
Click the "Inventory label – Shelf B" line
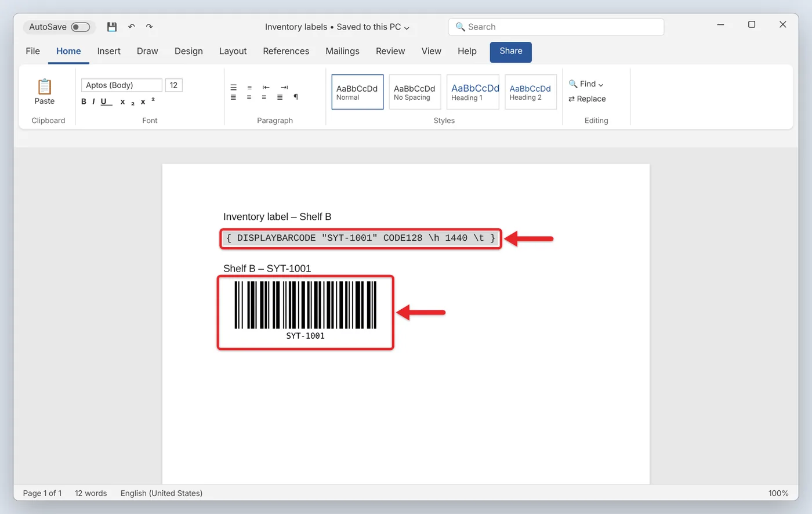pos(277,217)
